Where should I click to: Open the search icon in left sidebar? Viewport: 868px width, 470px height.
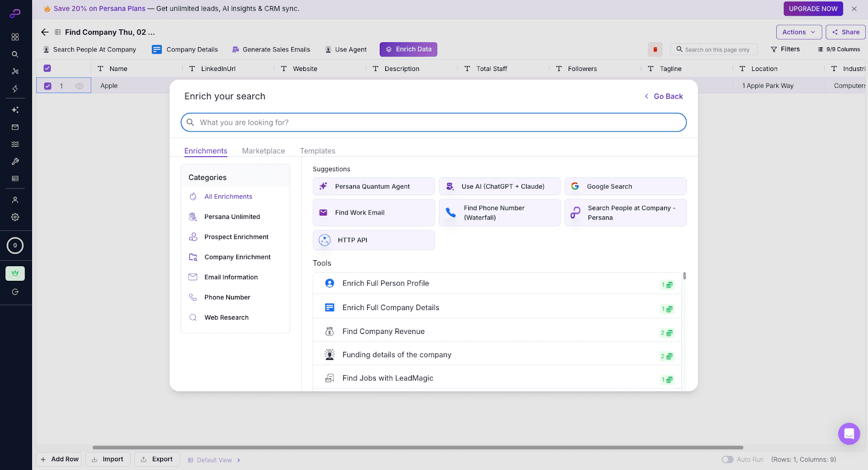[15, 54]
